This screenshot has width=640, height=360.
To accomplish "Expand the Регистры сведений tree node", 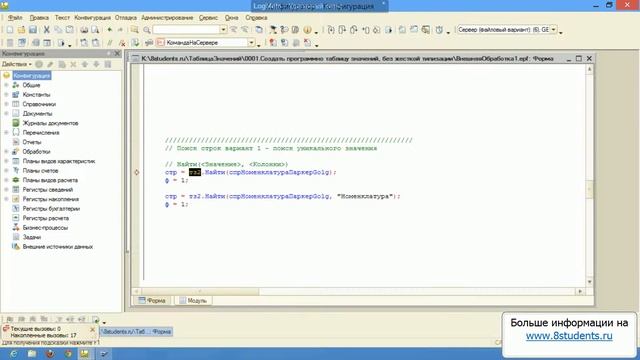I will (x=6, y=189).
